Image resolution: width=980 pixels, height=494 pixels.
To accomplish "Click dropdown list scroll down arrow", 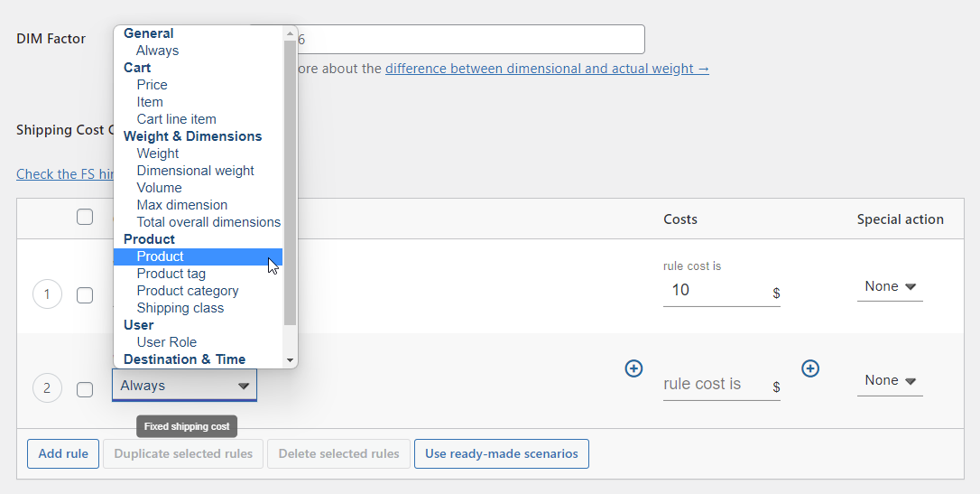I will pyautogui.click(x=290, y=360).
